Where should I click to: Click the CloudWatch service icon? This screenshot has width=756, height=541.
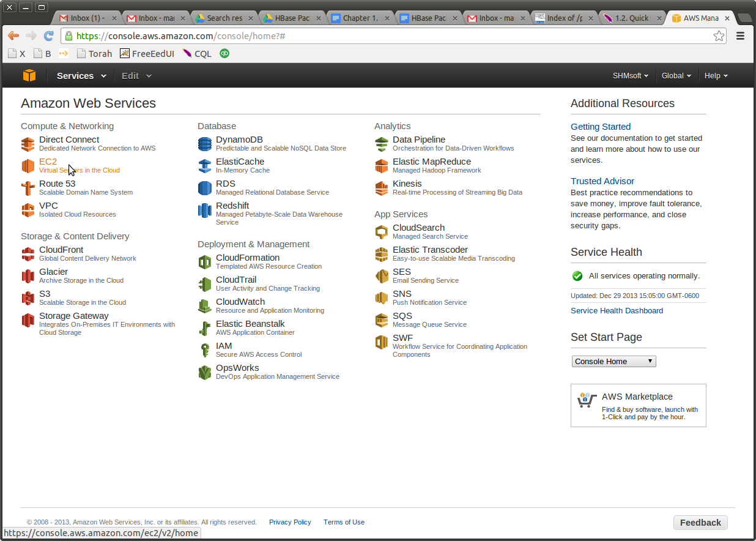pos(205,307)
